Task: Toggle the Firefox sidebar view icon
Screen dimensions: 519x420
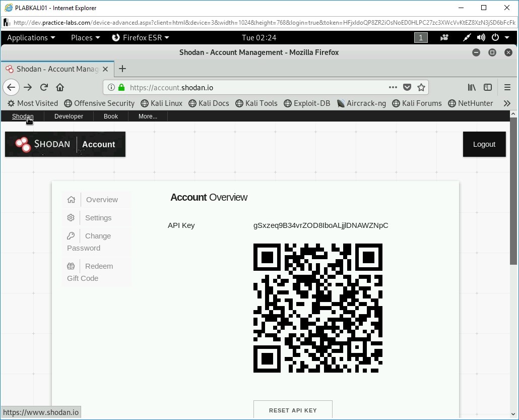Action: [x=488, y=87]
